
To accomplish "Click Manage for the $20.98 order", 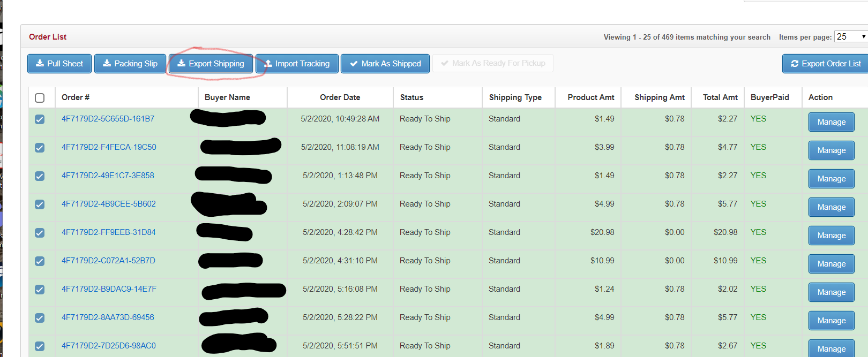I will coord(831,236).
